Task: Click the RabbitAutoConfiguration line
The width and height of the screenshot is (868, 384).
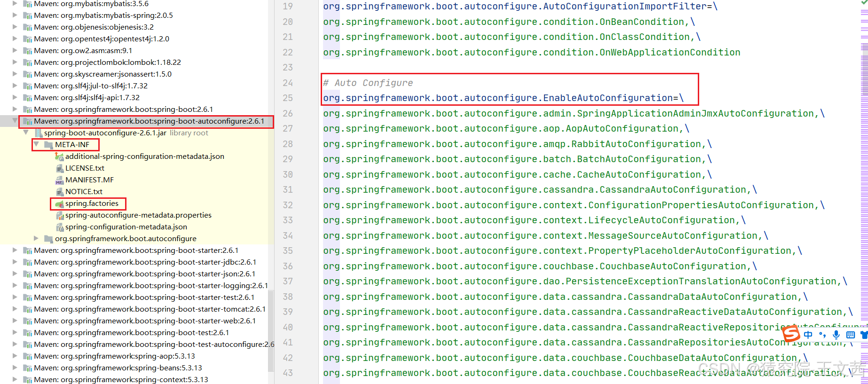Action: pyautogui.click(x=517, y=144)
